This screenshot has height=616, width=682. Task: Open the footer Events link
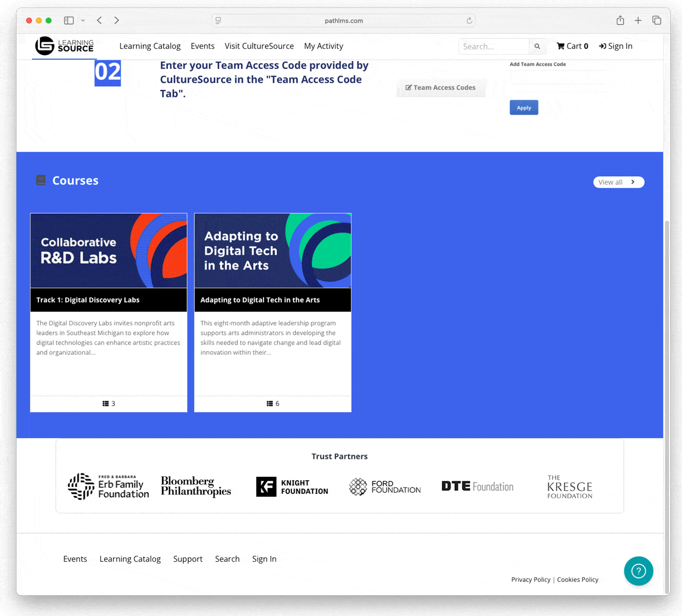tap(75, 559)
